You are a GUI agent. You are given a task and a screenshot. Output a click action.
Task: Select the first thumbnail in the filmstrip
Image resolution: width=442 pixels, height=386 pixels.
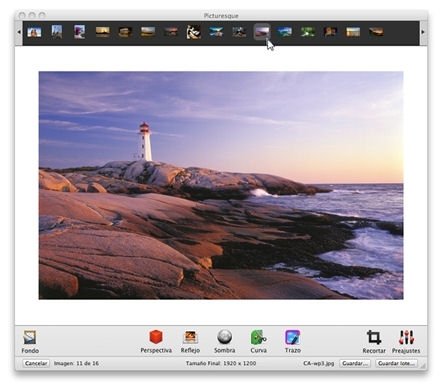point(34,32)
